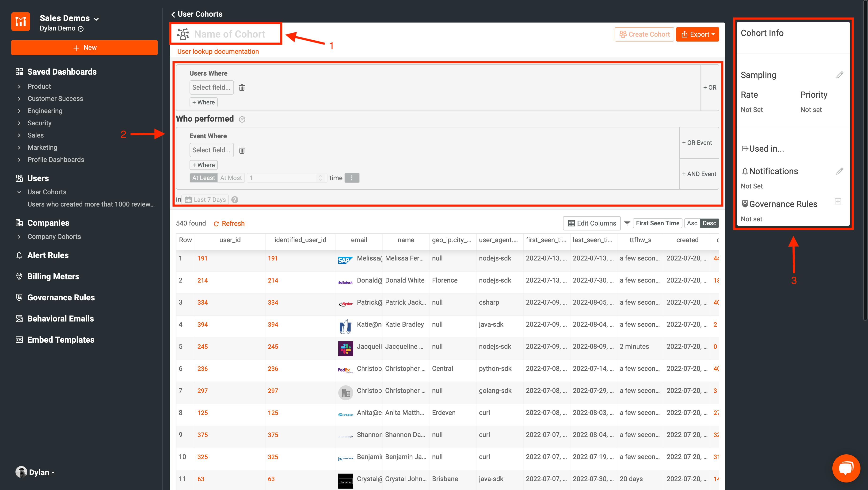Open the Export dropdown
This screenshot has height=490, width=868.
click(697, 34)
